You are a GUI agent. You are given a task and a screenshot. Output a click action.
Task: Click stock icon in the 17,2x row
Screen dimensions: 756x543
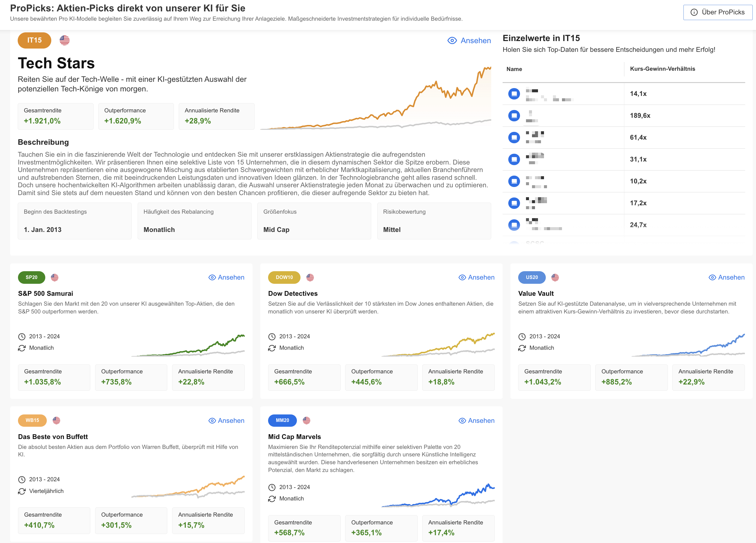514,203
